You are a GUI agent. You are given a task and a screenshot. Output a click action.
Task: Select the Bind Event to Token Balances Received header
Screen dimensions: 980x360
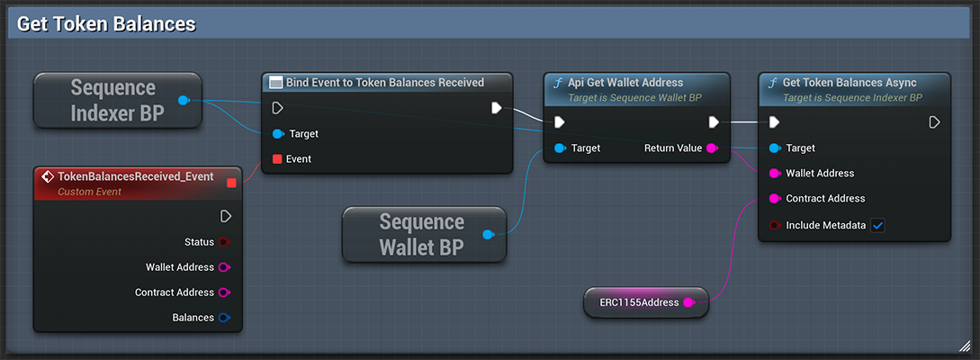point(385,83)
